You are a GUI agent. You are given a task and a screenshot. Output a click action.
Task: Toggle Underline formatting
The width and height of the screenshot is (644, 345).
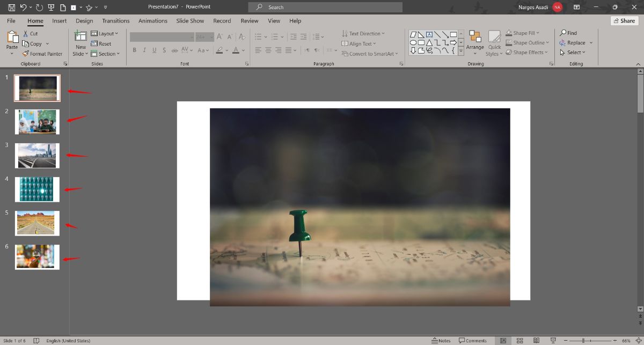coord(155,50)
